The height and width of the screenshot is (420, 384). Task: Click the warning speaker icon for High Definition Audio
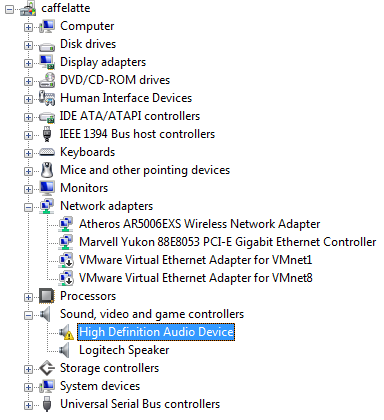tap(66, 332)
